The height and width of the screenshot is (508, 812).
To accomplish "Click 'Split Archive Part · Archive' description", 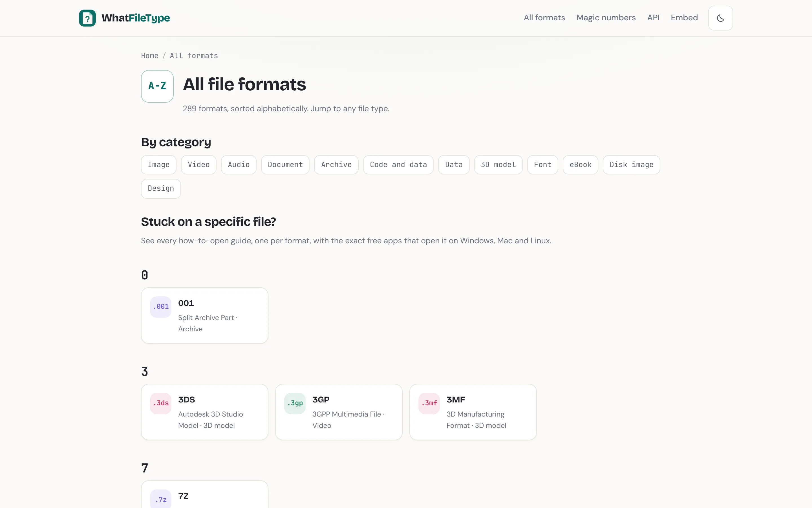I will point(208,323).
